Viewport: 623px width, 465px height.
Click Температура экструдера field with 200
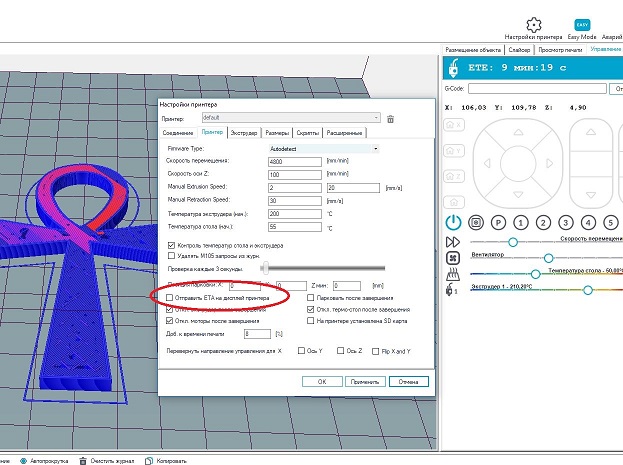(295, 214)
